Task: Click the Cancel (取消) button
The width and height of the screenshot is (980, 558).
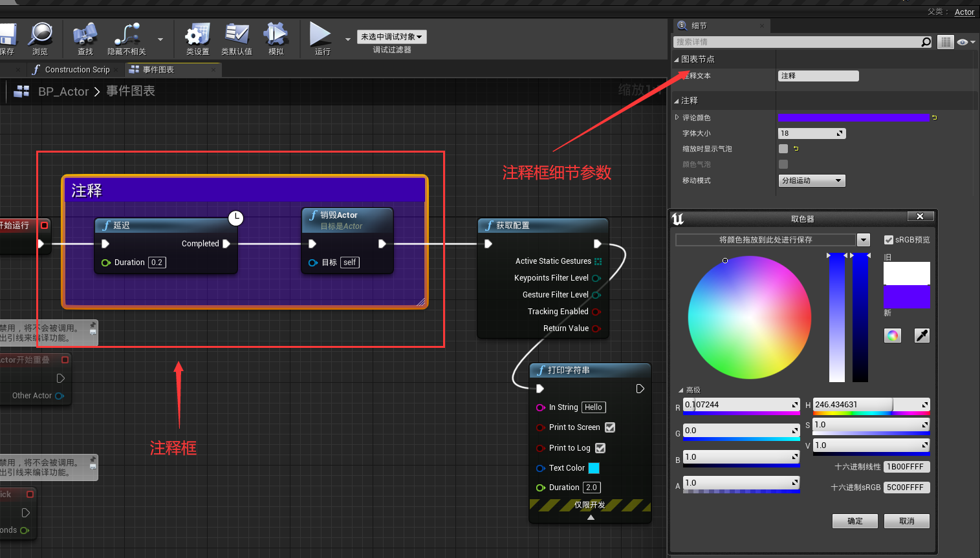Action: pos(906,521)
